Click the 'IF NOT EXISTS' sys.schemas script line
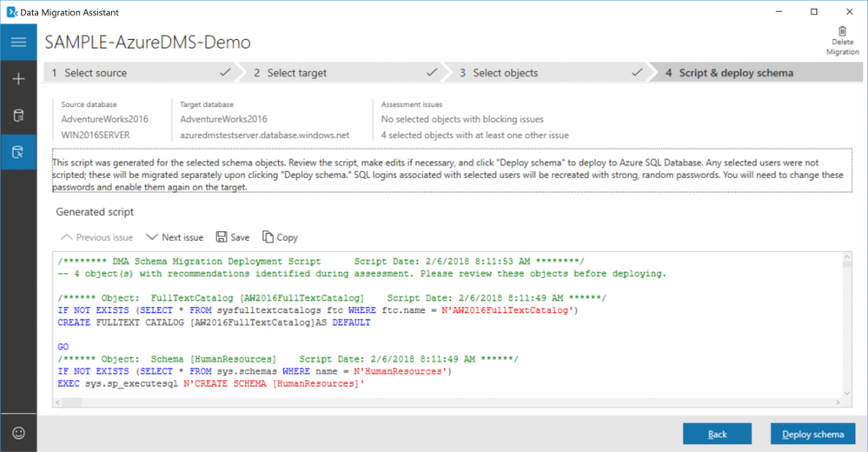Image resolution: width=868 pixels, height=452 pixels. coord(255,371)
